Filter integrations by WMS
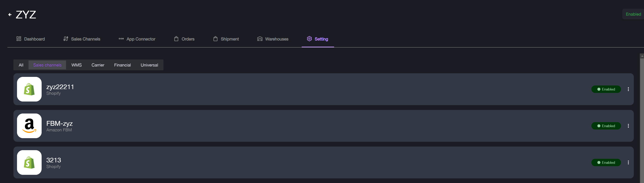 76,65
